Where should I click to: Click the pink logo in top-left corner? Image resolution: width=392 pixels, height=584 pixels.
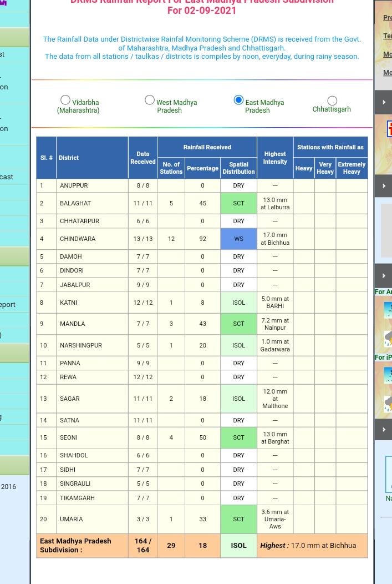click(x=3, y=3)
